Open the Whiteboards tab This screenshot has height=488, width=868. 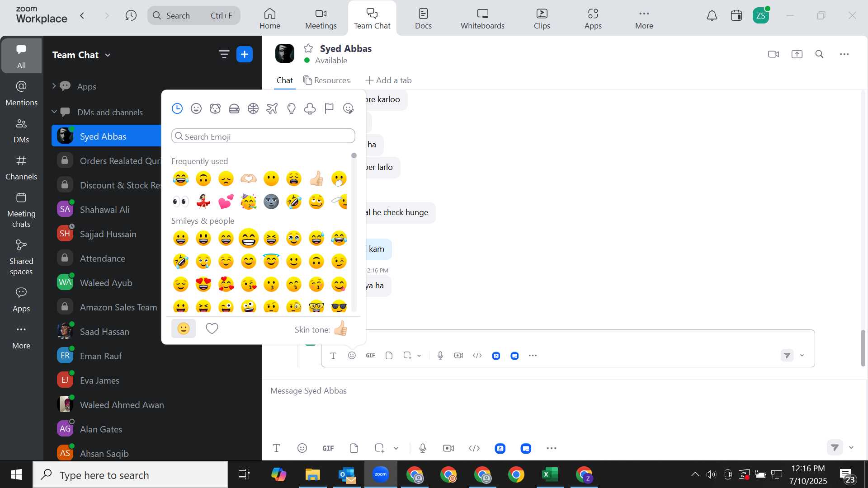(482, 19)
